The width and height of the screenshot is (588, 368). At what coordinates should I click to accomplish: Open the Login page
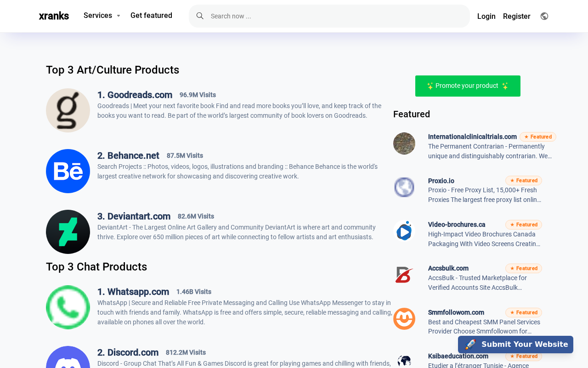[x=486, y=17]
